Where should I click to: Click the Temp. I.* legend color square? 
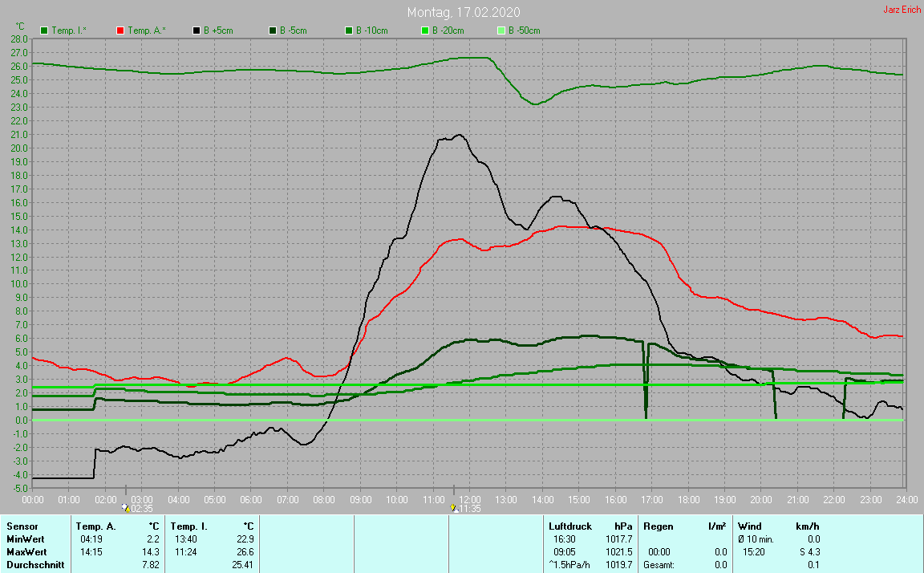pos(44,30)
